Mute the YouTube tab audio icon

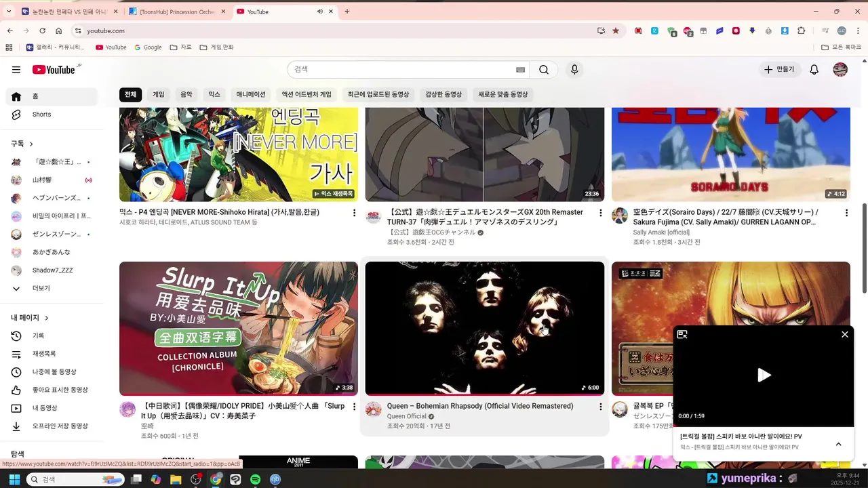point(320,12)
